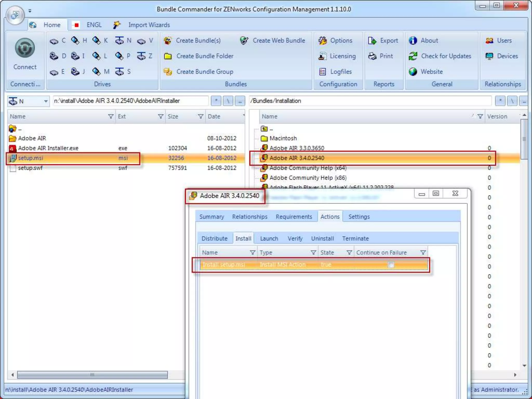Select the Z drive icon

pos(142,56)
